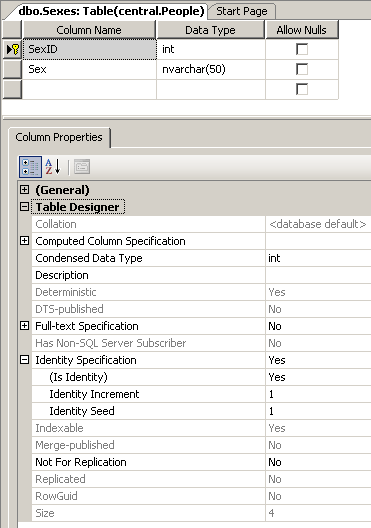Screen dimensions: 371x528
Task: Click the Data Type header
Action: [x=210, y=30]
